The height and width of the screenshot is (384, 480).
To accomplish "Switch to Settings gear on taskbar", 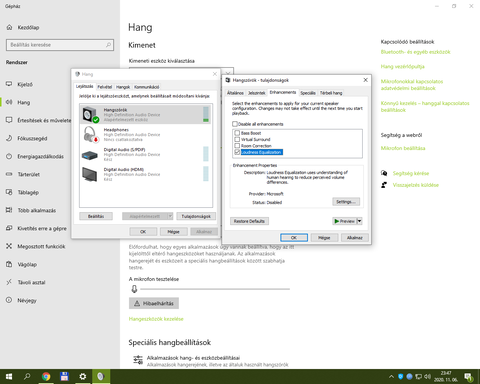I will click(x=82, y=377).
